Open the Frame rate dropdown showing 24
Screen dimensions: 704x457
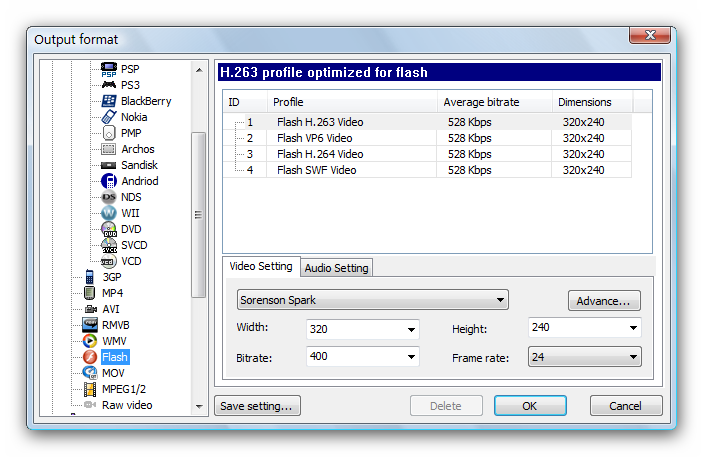[585, 357]
